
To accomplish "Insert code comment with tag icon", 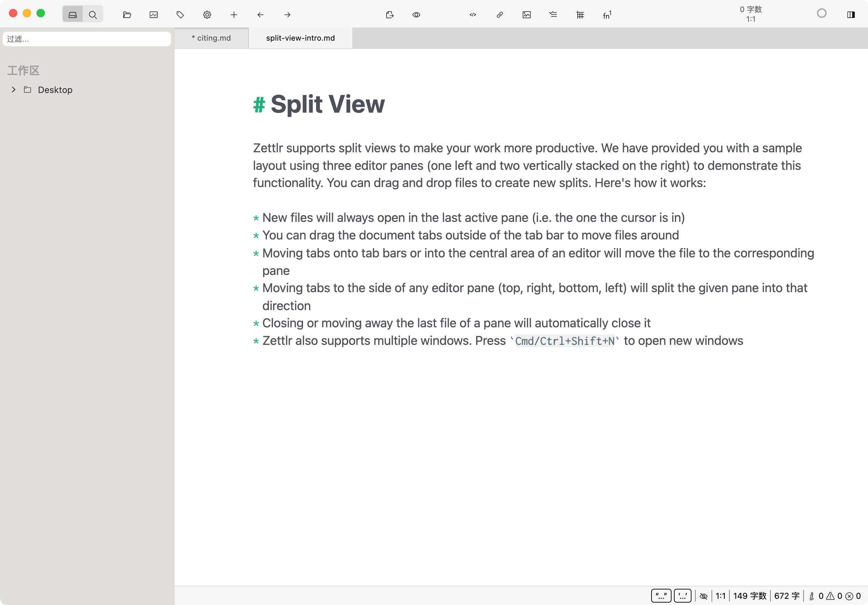I will [473, 15].
